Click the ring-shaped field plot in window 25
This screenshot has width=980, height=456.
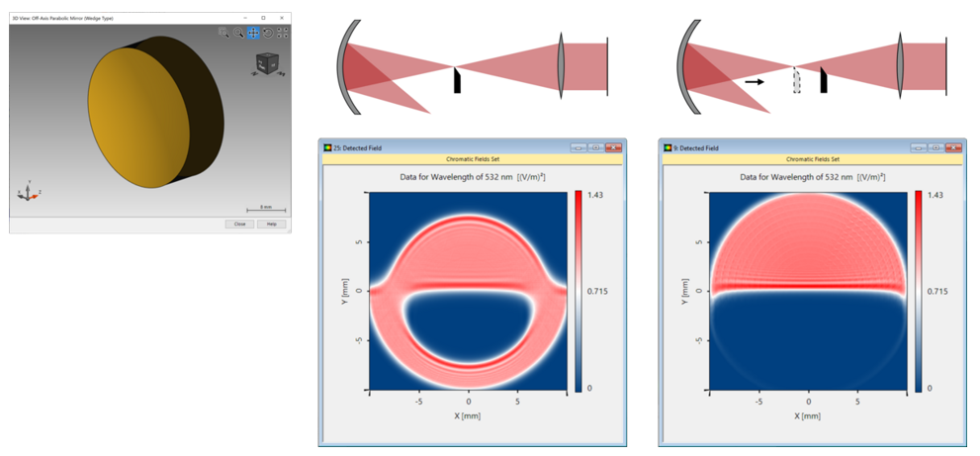[469, 291]
